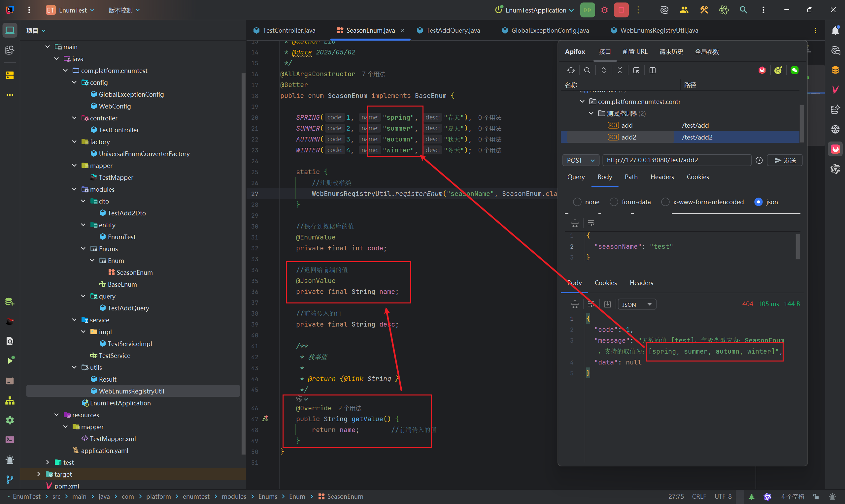Click the Apifox search icon

click(587, 70)
